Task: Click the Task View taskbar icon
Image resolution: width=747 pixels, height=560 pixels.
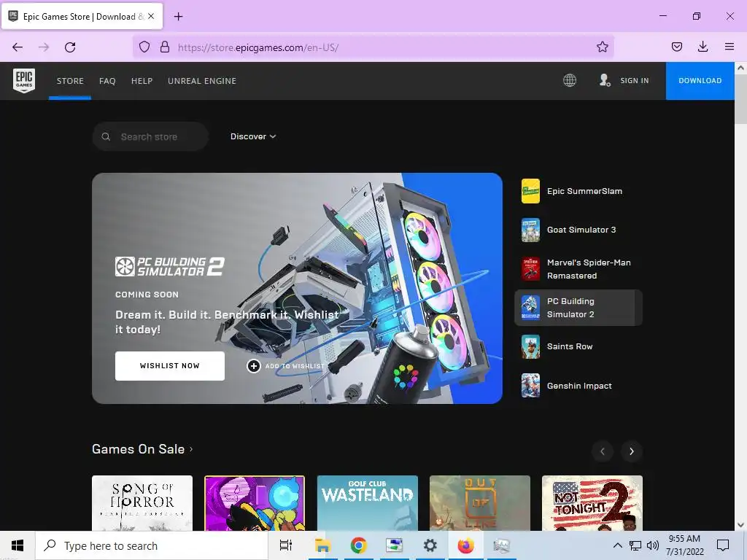Action: click(x=286, y=545)
